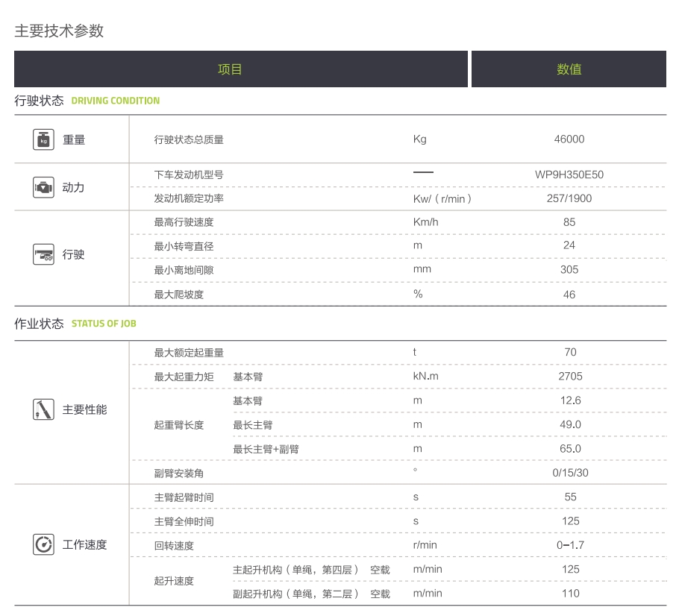Click the kN.m unit
679x616 pixels.
click(x=425, y=376)
